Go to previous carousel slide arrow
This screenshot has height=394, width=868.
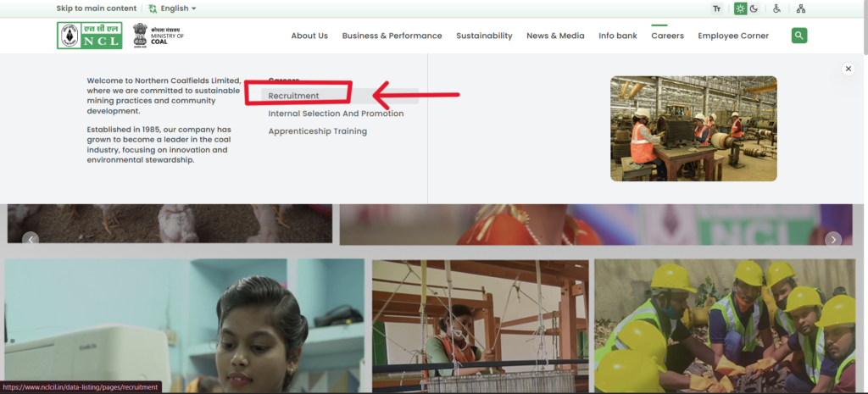pos(31,240)
